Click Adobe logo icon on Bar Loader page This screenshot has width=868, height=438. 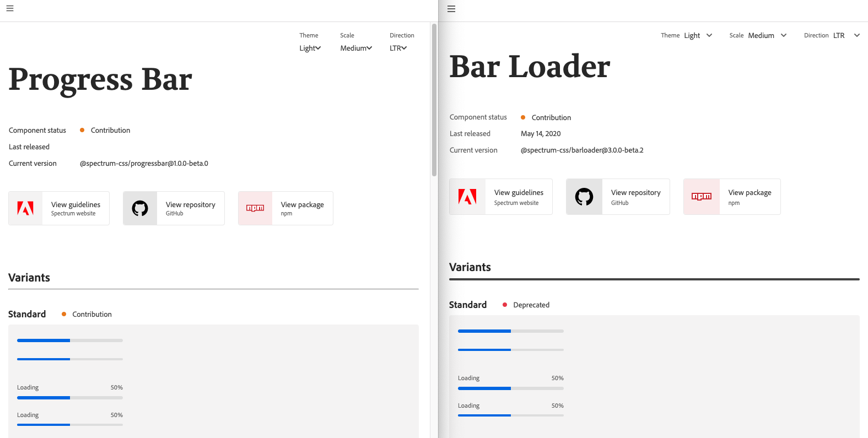(467, 197)
